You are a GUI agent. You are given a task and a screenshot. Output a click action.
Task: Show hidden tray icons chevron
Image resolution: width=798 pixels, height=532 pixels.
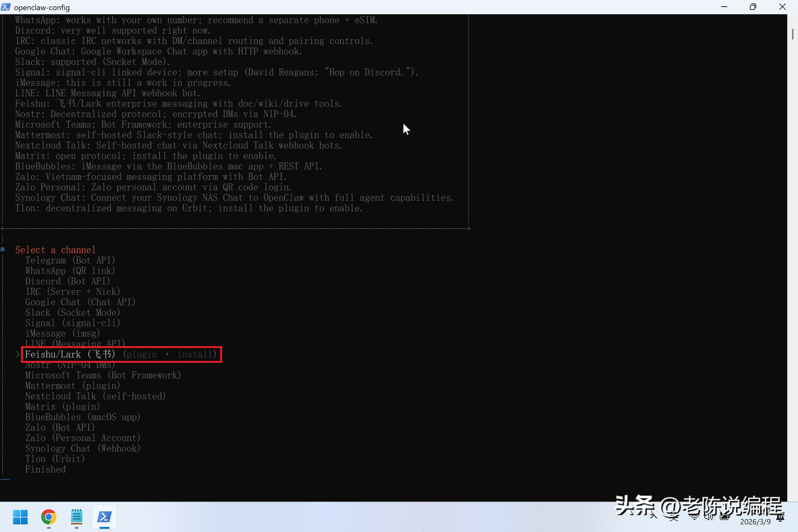click(654, 516)
